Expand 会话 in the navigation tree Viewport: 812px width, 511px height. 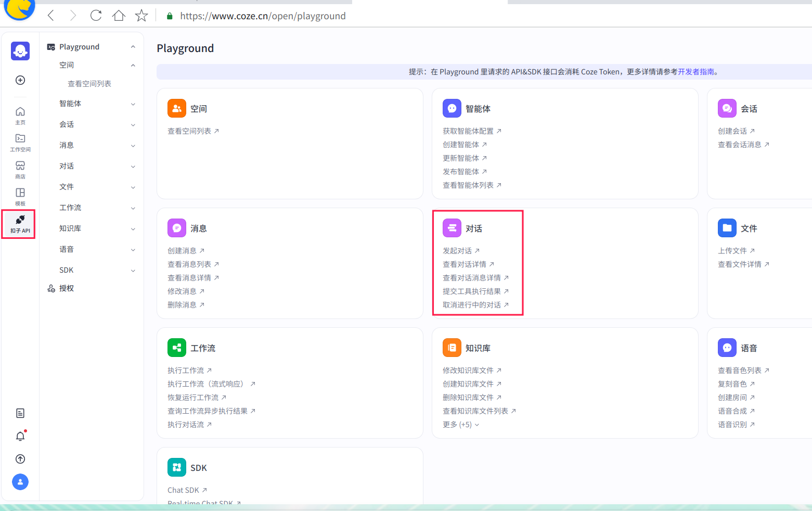click(x=133, y=125)
